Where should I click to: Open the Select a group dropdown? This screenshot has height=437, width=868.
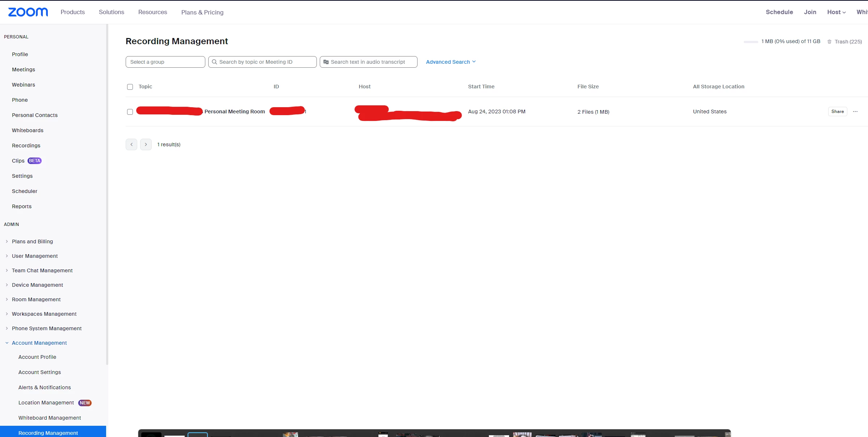pyautogui.click(x=165, y=62)
